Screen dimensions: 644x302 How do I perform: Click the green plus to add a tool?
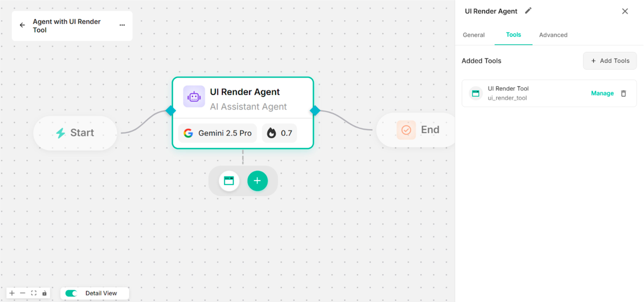257,181
